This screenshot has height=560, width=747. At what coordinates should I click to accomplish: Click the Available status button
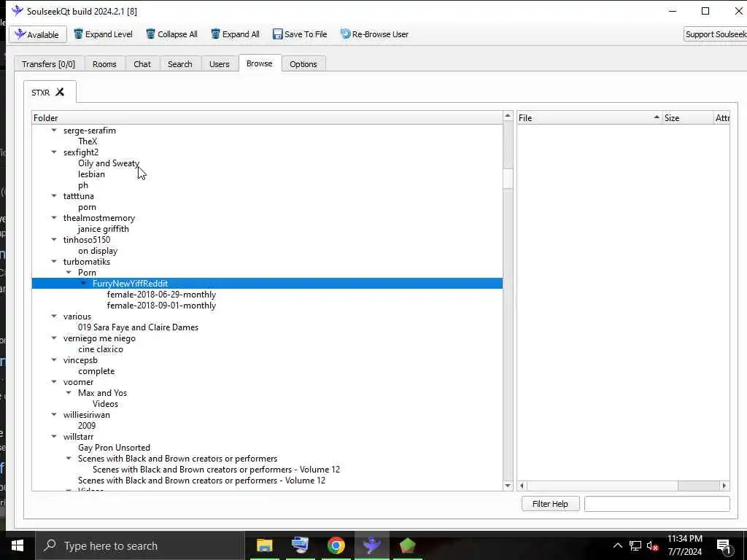point(38,34)
